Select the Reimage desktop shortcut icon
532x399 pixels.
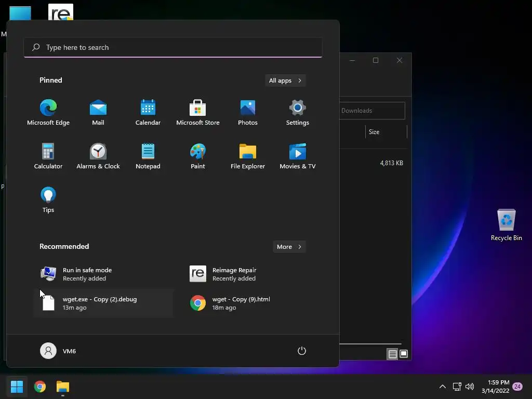tap(61, 12)
